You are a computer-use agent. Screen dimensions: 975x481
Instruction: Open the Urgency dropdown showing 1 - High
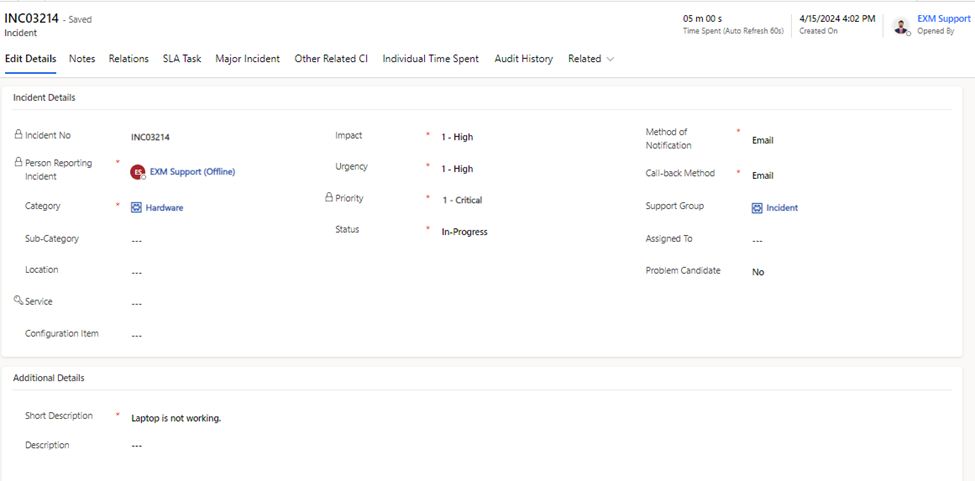[457, 169]
